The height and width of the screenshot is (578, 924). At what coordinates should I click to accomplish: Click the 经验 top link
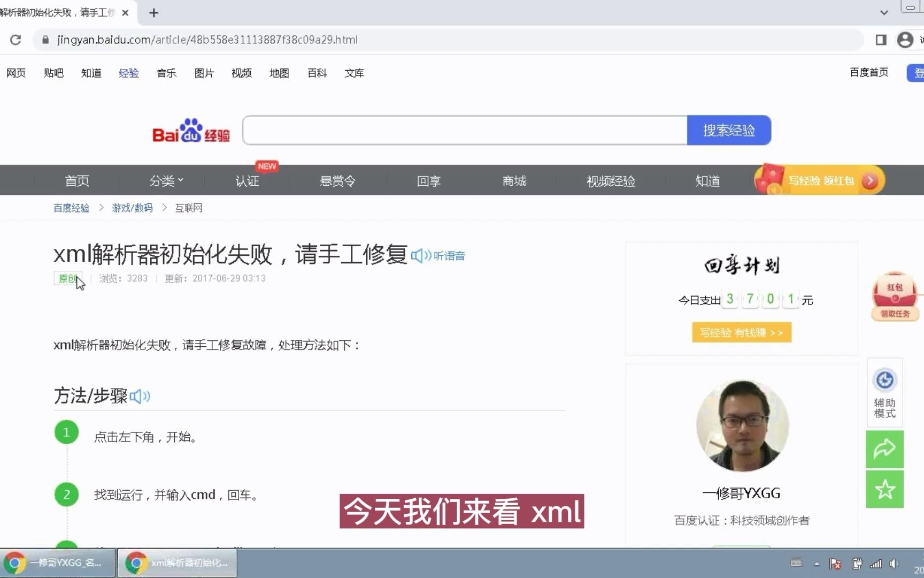(129, 73)
